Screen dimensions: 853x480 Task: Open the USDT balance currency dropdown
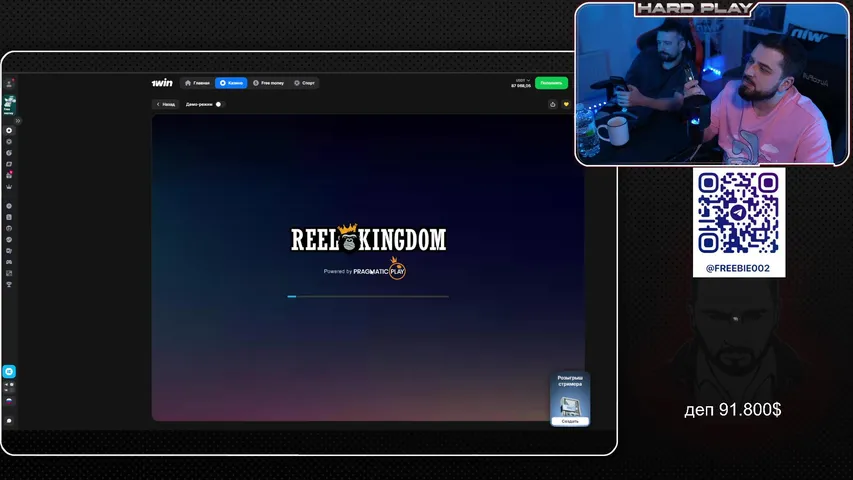tap(522, 81)
